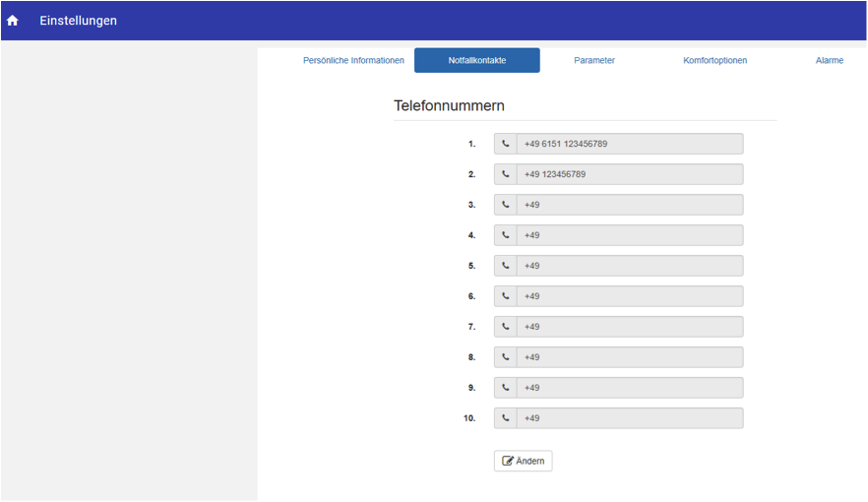Click into phone number field 4
The image size is (868, 502).
click(x=630, y=235)
